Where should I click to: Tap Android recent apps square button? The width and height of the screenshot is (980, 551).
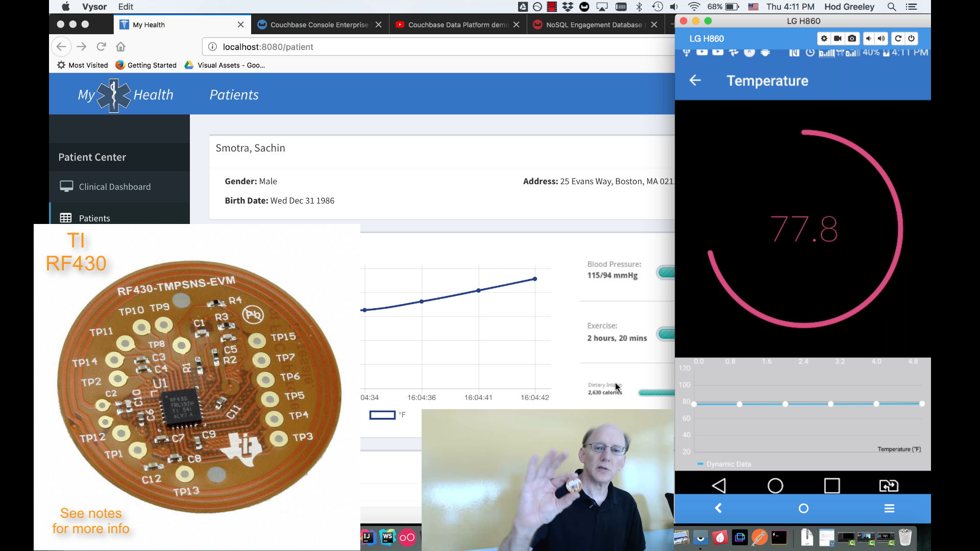click(832, 485)
